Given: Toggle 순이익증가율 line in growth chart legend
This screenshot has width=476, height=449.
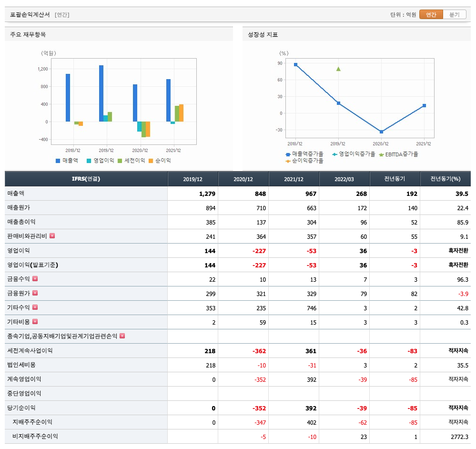Looking at the screenshot, I should tap(304, 161).
